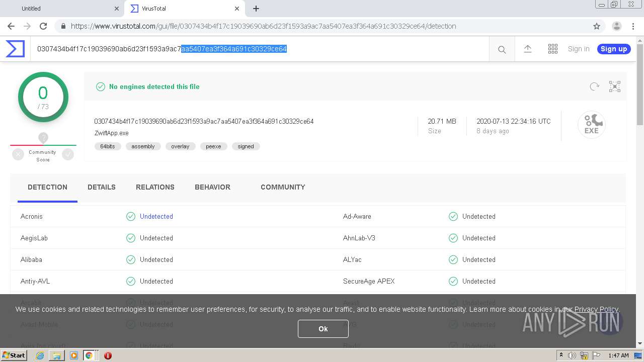Click the search magnifier icon
This screenshot has width=644, height=362.
point(502,49)
